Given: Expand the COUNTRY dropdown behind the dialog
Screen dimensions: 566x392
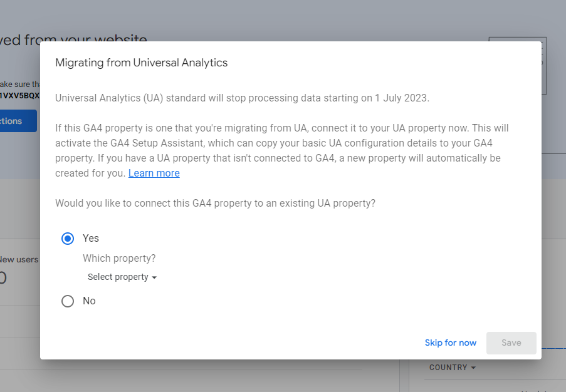Looking at the screenshot, I should point(453,368).
